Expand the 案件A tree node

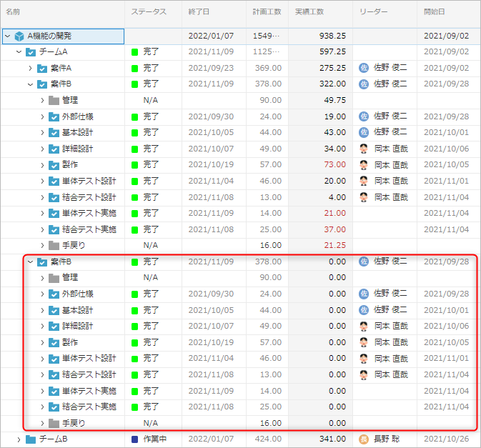tap(30, 68)
